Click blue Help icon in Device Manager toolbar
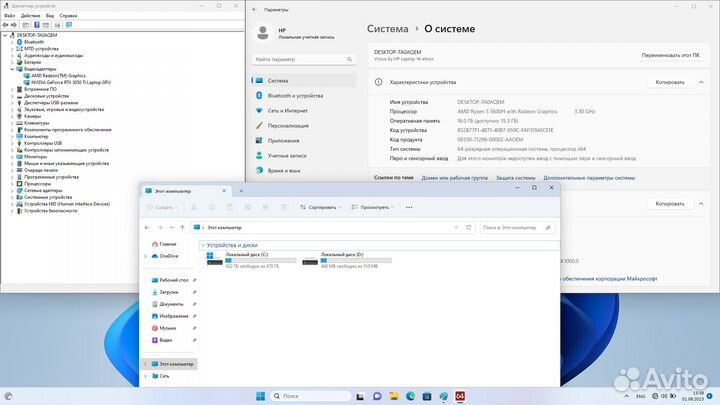The height and width of the screenshot is (405, 720). (36, 25)
